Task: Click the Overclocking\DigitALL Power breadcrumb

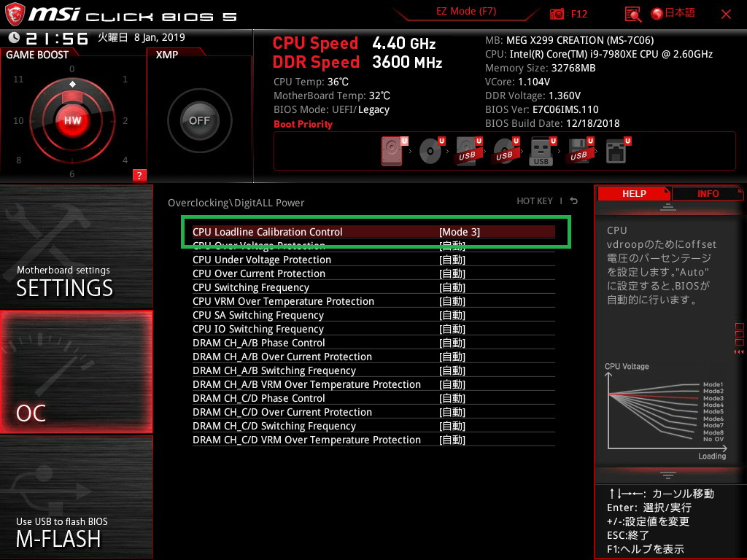Action: point(236,203)
